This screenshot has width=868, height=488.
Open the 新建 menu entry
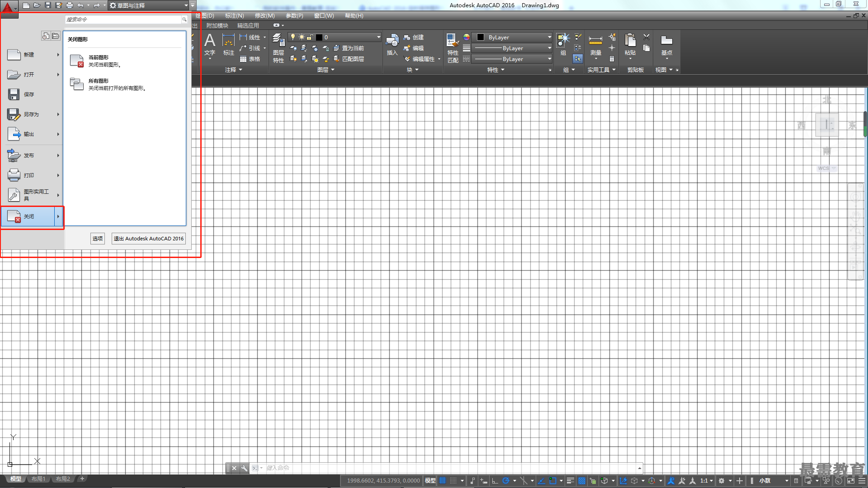point(33,55)
